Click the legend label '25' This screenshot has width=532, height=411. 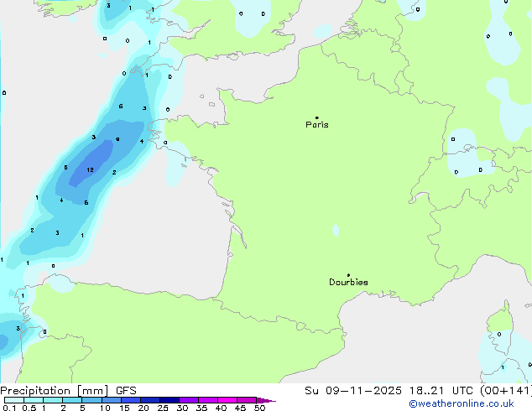tap(163, 408)
